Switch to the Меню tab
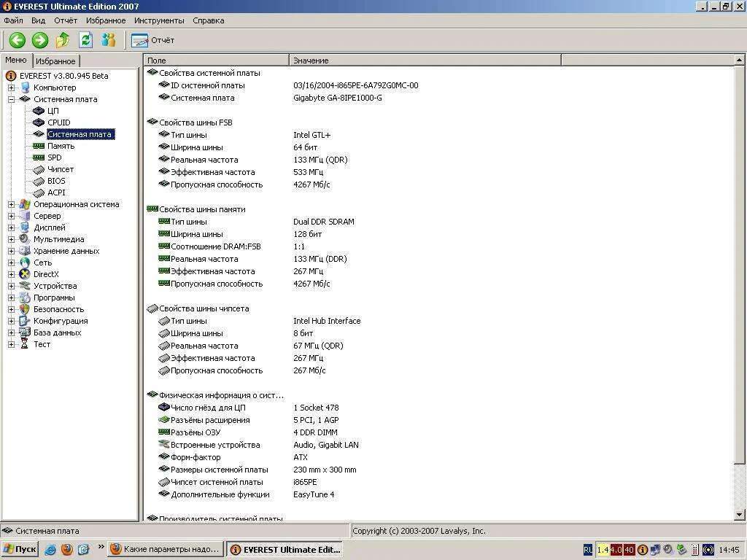 click(16, 60)
